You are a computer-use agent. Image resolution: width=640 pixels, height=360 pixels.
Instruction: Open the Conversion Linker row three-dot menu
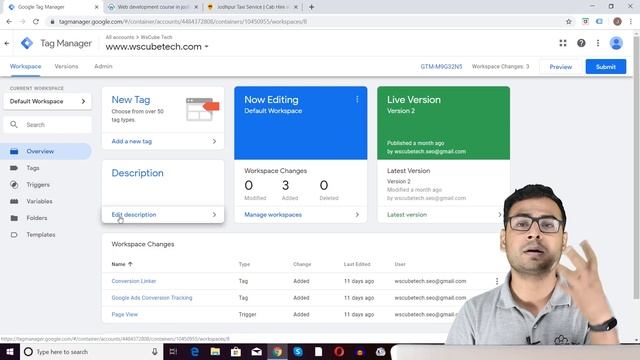[x=497, y=281]
